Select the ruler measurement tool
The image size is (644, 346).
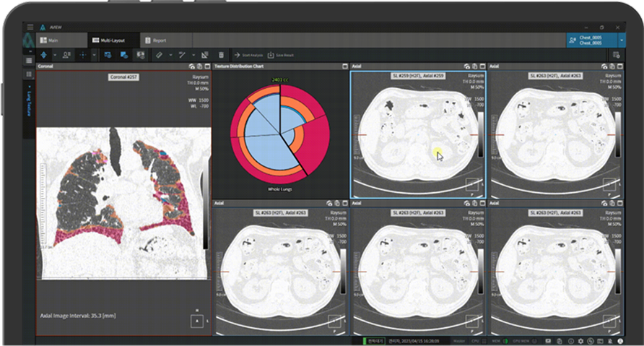[160, 55]
